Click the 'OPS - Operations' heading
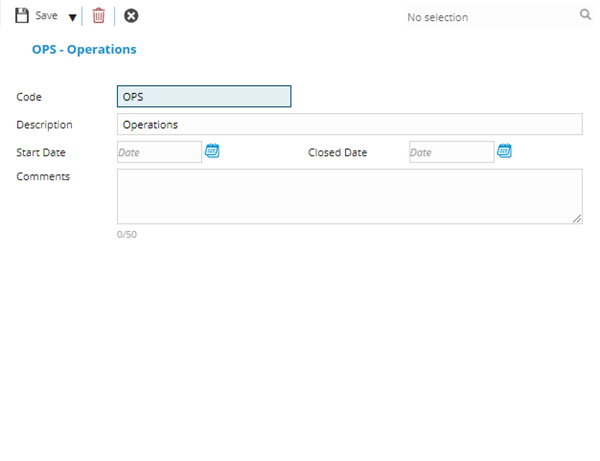 click(84, 49)
